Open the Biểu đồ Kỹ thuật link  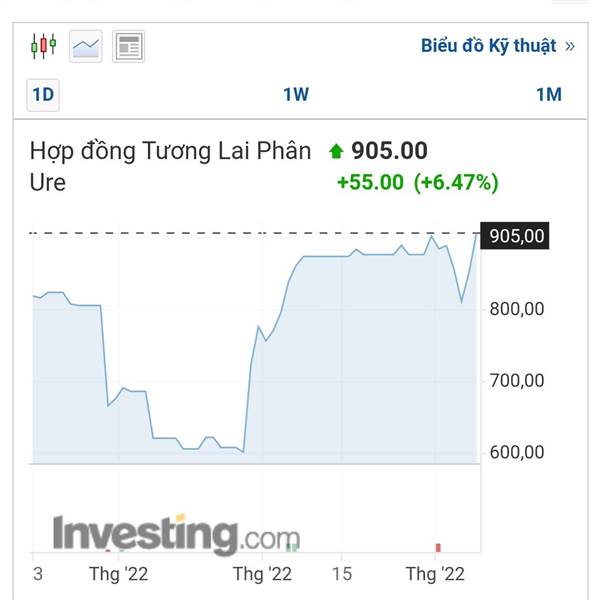(489, 46)
